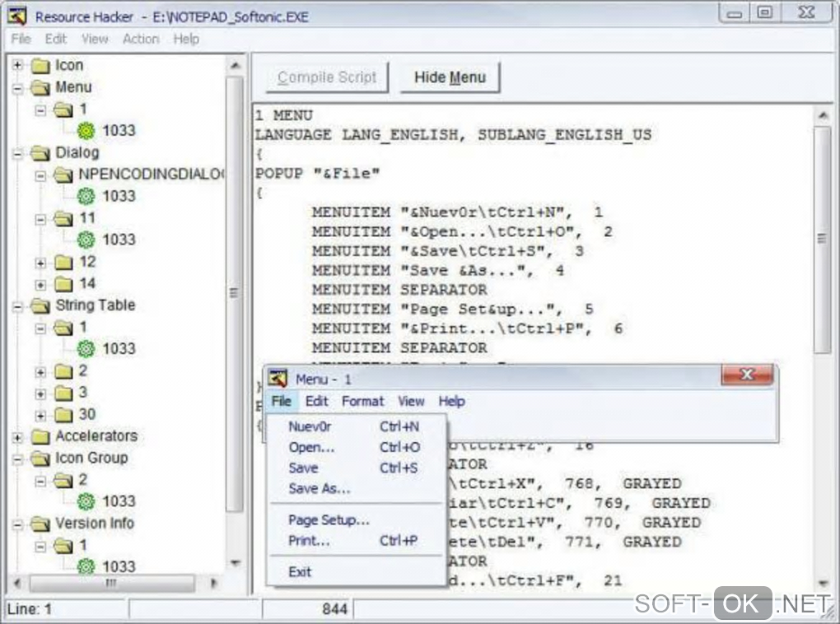840x624 pixels.
Task: Select the Dialog folder icon
Action: pyautogui.click(x=40, y=152)
